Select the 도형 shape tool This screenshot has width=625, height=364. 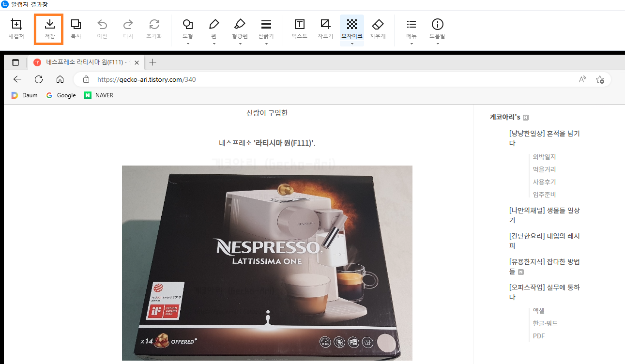(188, 29)
